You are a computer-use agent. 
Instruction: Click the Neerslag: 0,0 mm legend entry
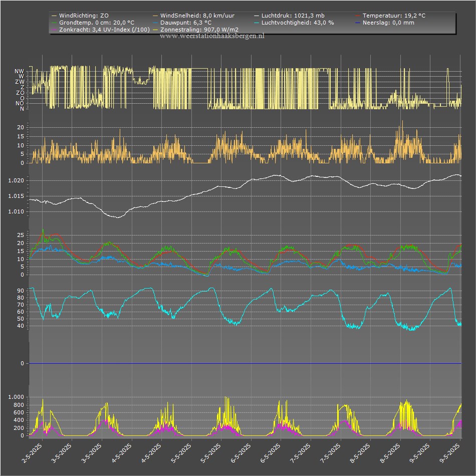[384, 23]
